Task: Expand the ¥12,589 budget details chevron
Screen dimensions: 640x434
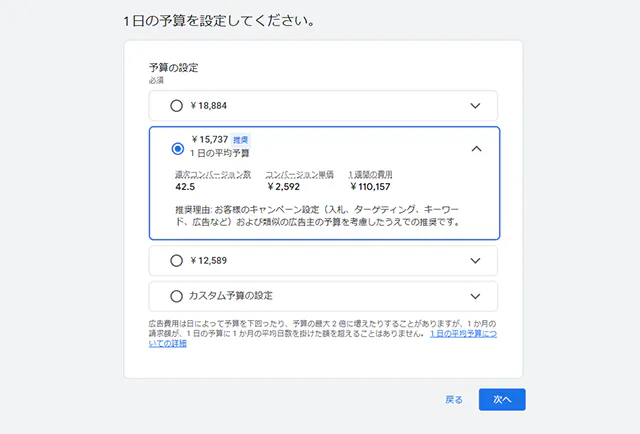Action: (475, 260)
